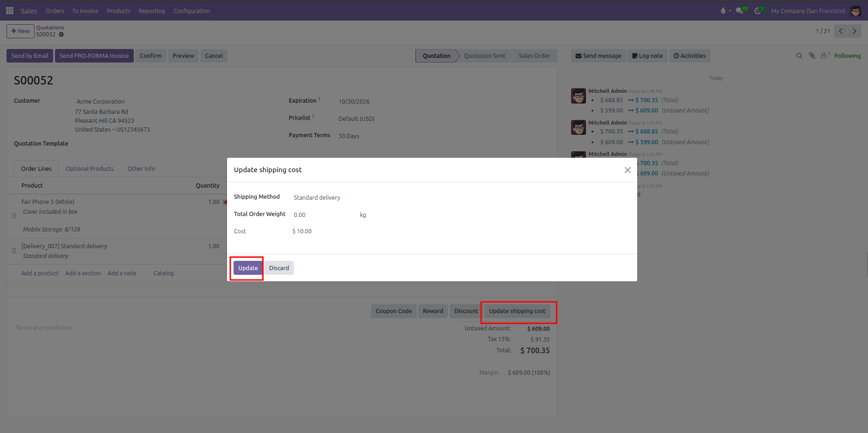The image size is (868, 433).
Task: Click Discard in shipping dialog
Action: (279, 268)
